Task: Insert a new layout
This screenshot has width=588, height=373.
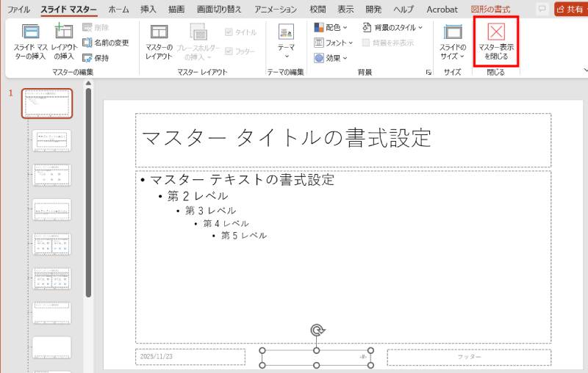Action: coord(64,42)
